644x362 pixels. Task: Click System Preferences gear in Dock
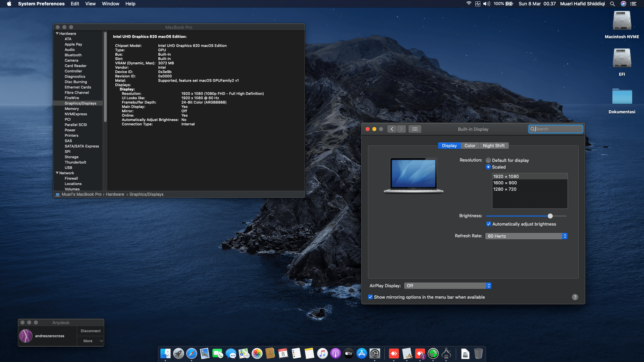375,353
